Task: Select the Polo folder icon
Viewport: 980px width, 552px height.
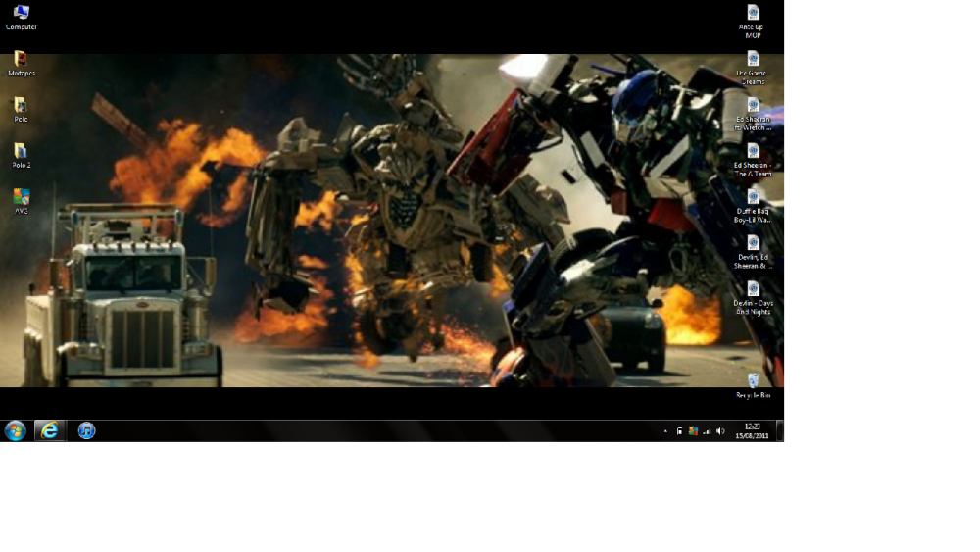Action: coord(21,110)
